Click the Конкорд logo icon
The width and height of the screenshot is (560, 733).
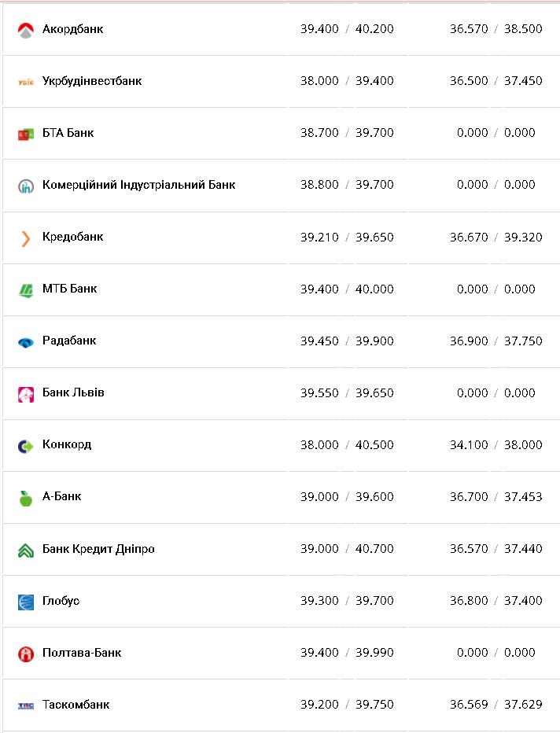26,446
